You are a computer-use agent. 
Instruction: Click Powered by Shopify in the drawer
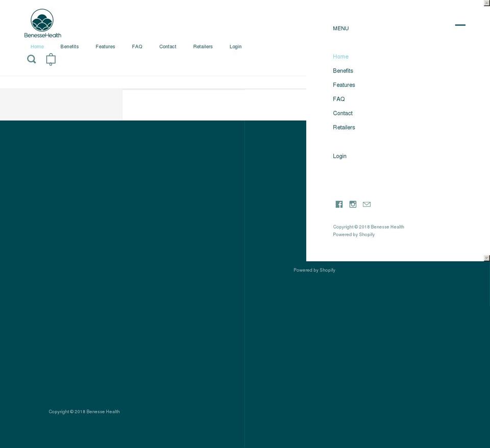click(x=354, y=235)
